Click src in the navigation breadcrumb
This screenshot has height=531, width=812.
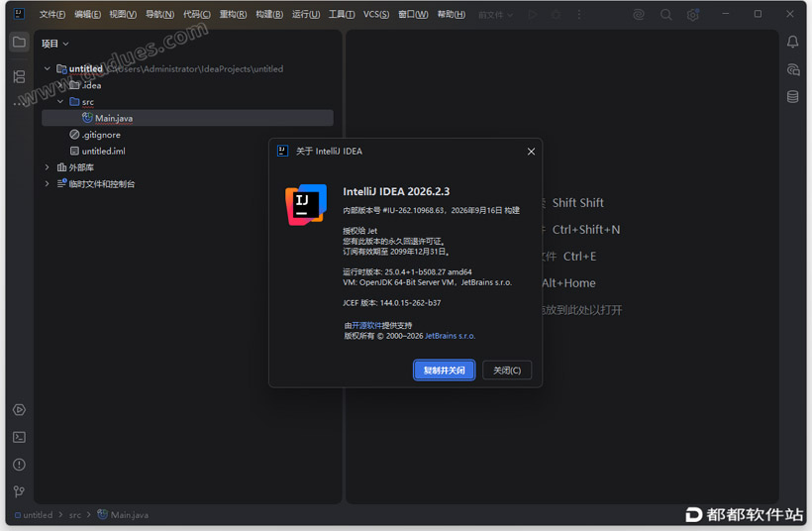pos(75,515)
